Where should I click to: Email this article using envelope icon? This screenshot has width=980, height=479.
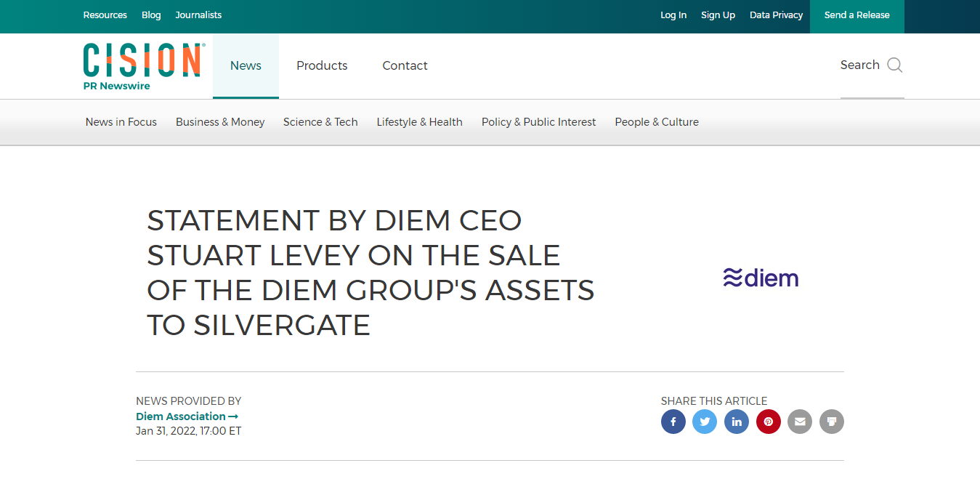(x=800, y=422)
